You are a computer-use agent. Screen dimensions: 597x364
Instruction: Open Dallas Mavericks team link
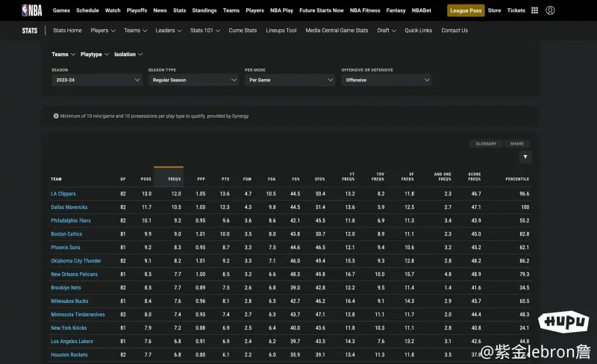tap(69, 207)
